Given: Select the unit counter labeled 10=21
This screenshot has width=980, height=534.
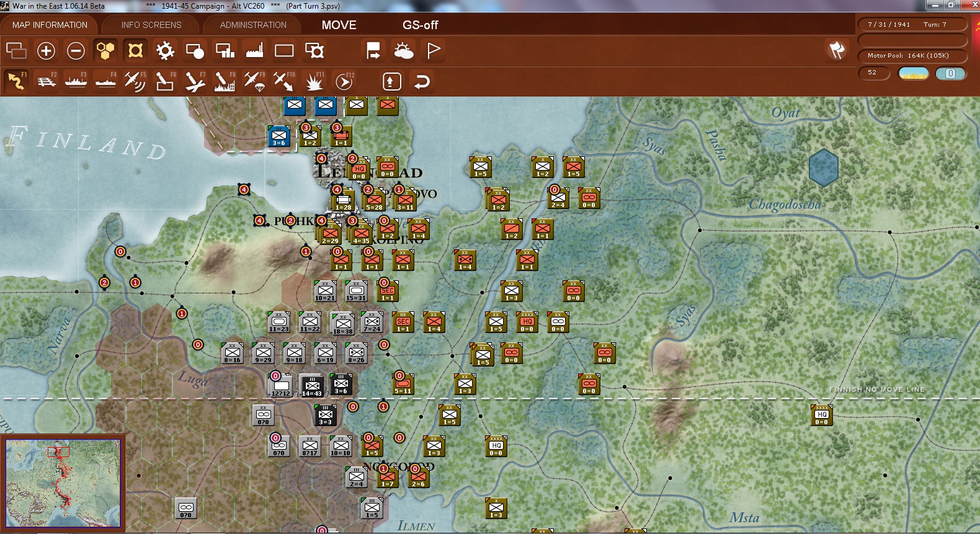Looking at the screenshot, I should click(x=325, y=291).
